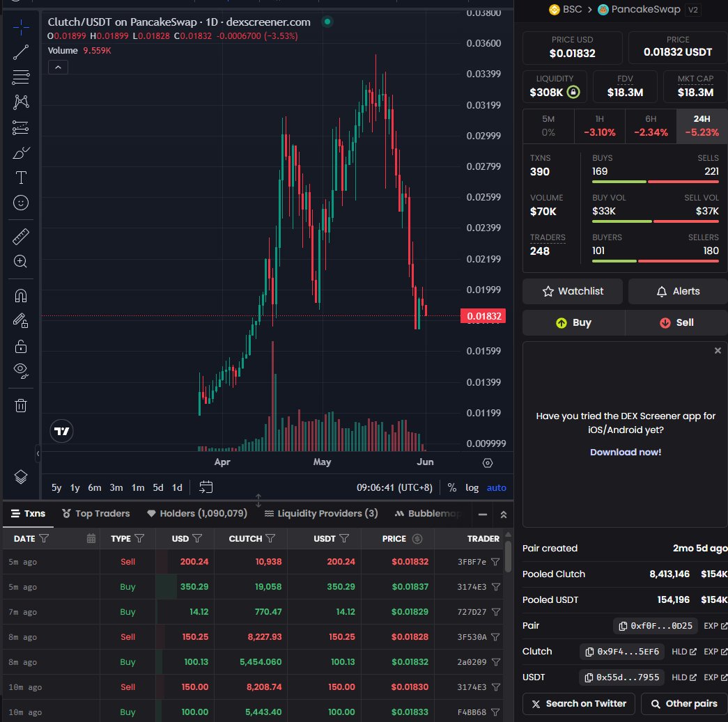Activate the zoom in tool
This screenshot has width=728, height=722.
pyautogui.click(x=21, y=262)
